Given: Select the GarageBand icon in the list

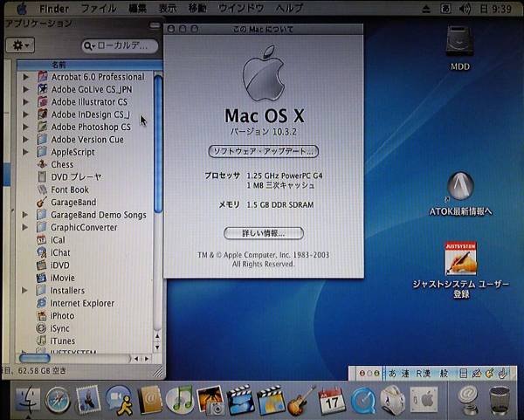Looking at the screenshot, I should click(42, 203).
